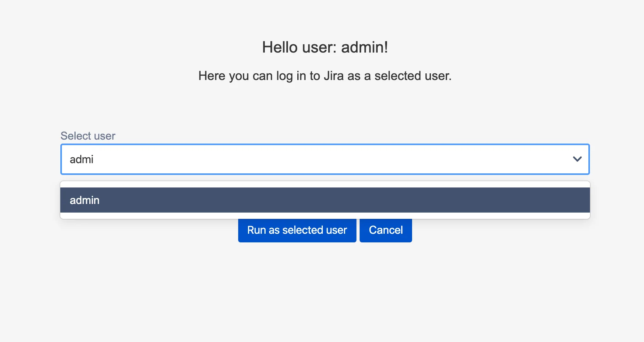This screenshot has height=342, width=644.
Task: Confirm impersonation with the Run as button
Action: tap(297, 230)
